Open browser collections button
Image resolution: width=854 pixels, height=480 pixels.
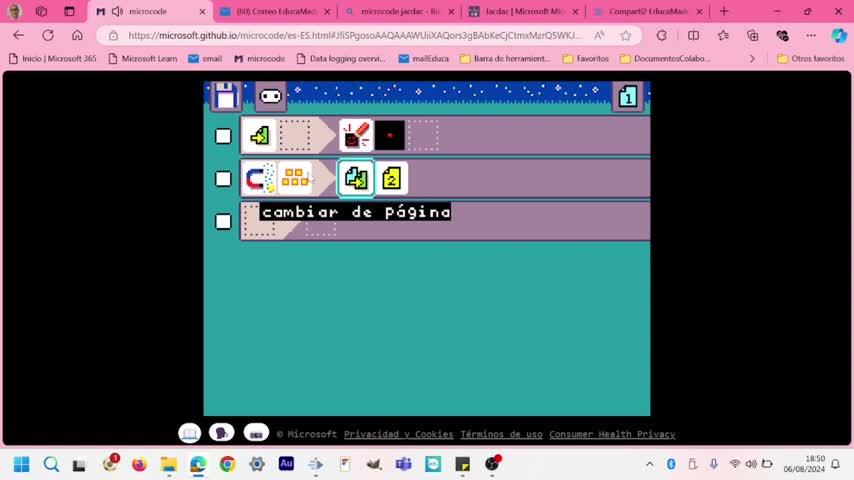click(x=753, y=35)
